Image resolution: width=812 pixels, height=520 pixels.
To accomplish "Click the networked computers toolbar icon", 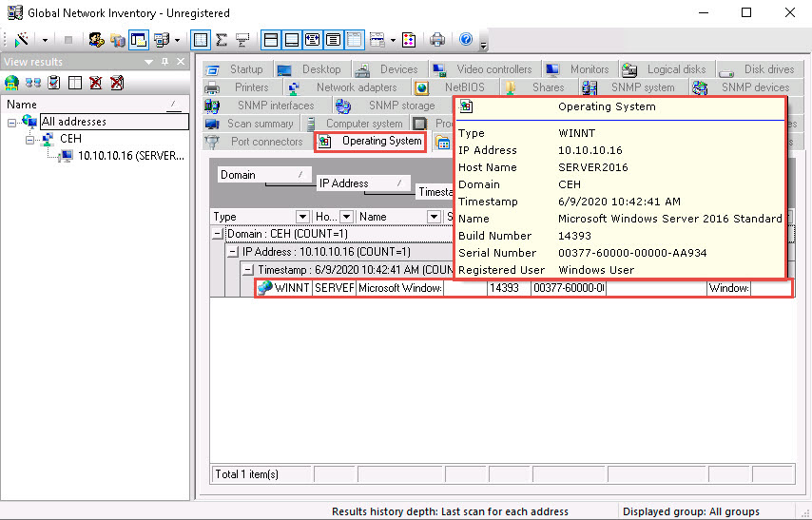I will pos(162,39).
